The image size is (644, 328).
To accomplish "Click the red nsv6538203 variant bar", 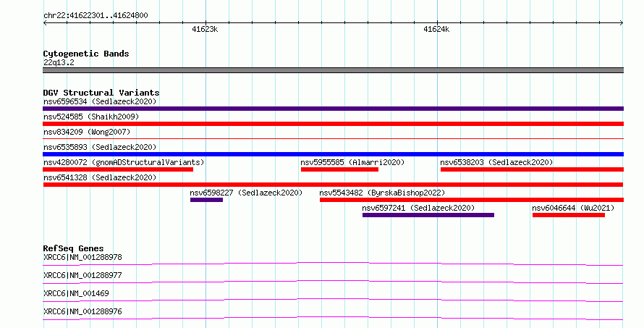I will (x=532, y=169).
